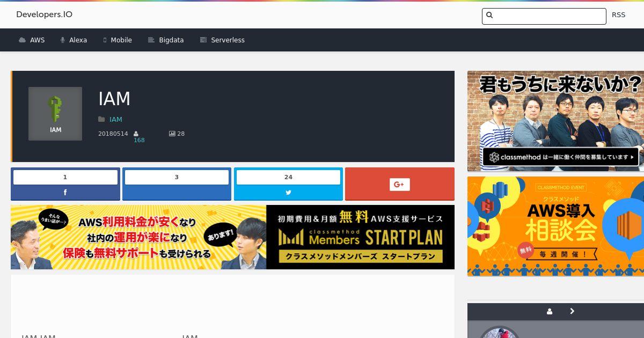The height and width of the screenshot is (338, 644).
Task: Click the IAM key thumbnail image
Action: (55, 114)
